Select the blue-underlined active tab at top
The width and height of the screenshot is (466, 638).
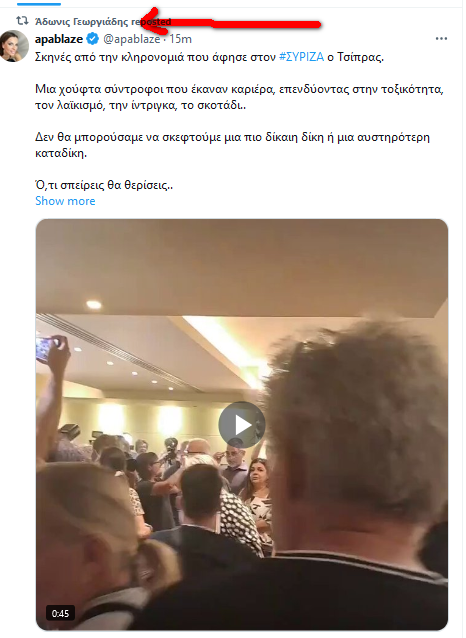[x=39, y=3]
